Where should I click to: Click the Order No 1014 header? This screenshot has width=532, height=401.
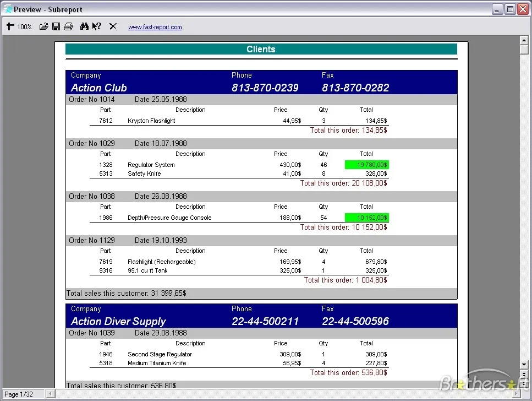[x=92, y=99]
